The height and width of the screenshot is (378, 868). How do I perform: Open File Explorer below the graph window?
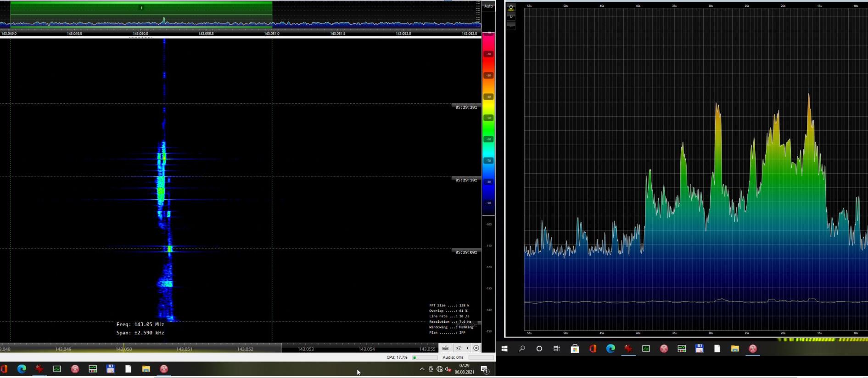(x=735, y=349)
